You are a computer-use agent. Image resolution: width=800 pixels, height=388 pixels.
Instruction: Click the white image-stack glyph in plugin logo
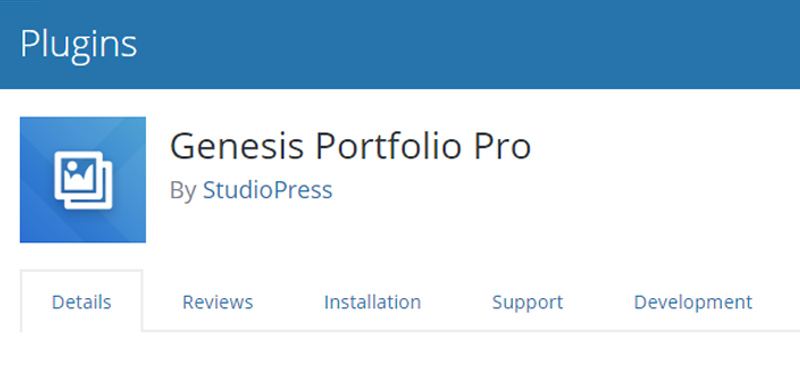click(83, 180)
